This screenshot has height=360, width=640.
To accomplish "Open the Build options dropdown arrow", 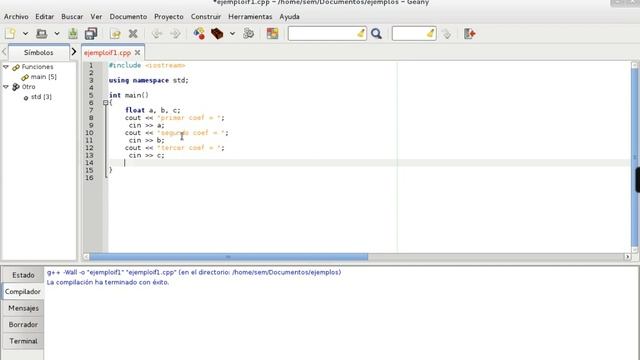I will [x=232, y=33].
